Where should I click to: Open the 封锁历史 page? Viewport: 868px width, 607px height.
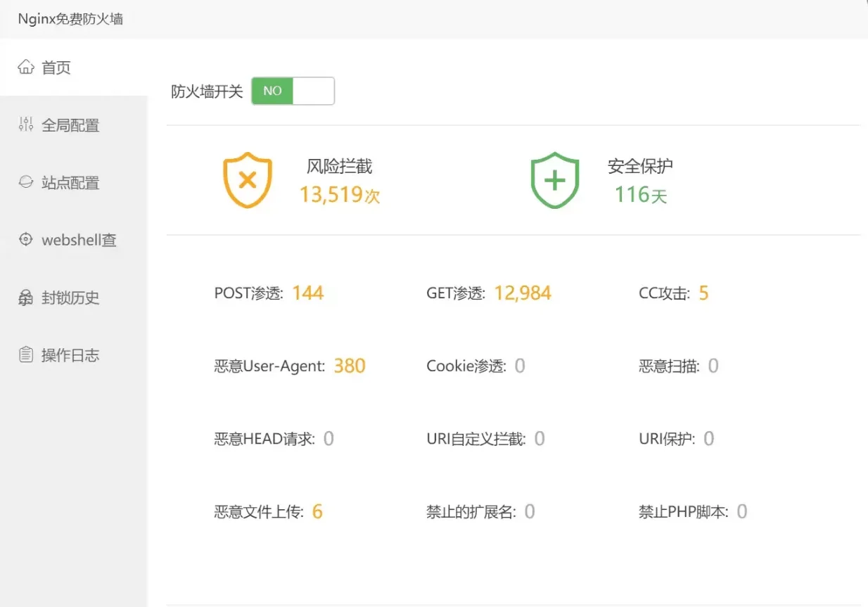click(72, 298)
